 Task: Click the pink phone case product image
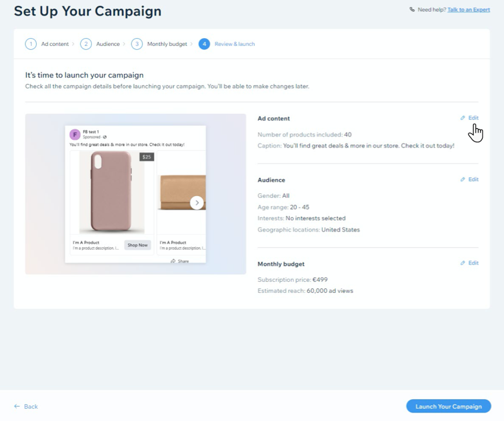[x=111, y=192]
